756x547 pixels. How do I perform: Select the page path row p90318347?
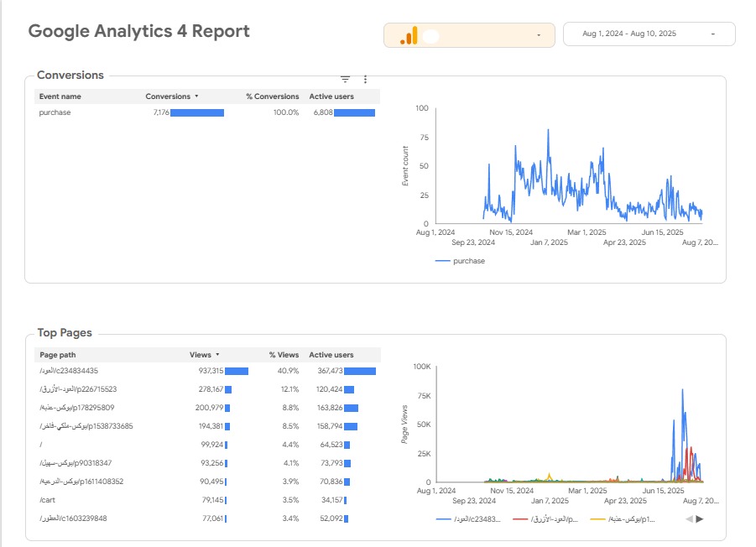(x=207, y=463)
